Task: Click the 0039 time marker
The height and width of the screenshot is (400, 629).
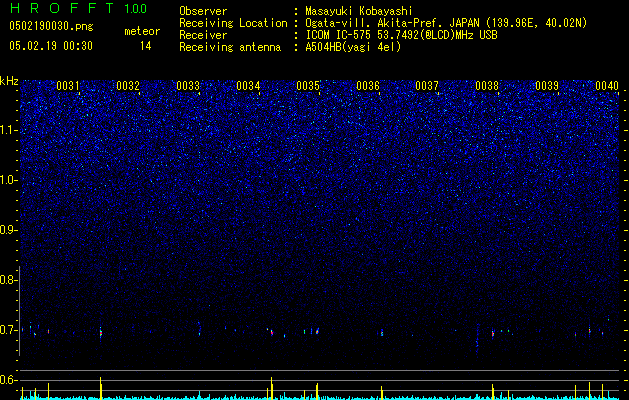Action: point(547,86)
